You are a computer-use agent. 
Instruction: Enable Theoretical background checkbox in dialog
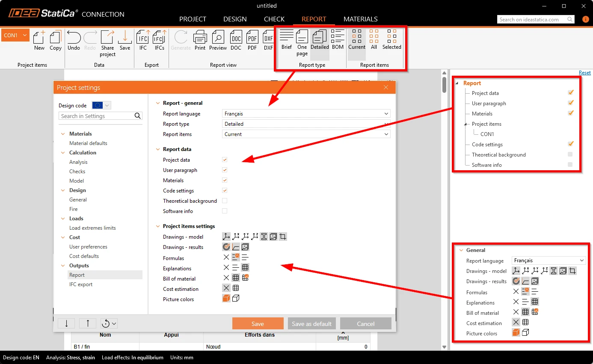pyautogui.click(x=225, y=201)
